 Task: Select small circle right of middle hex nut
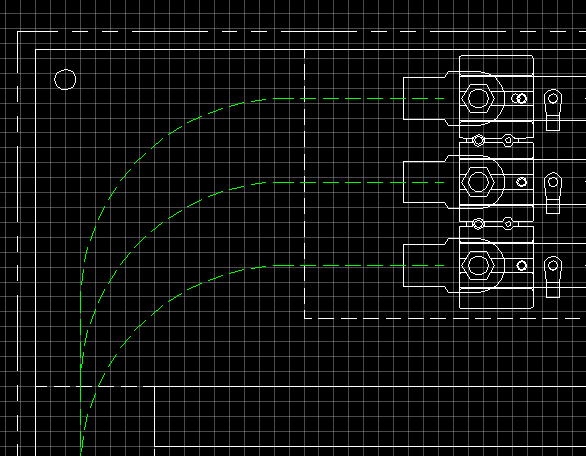click(x=522, y=182)
